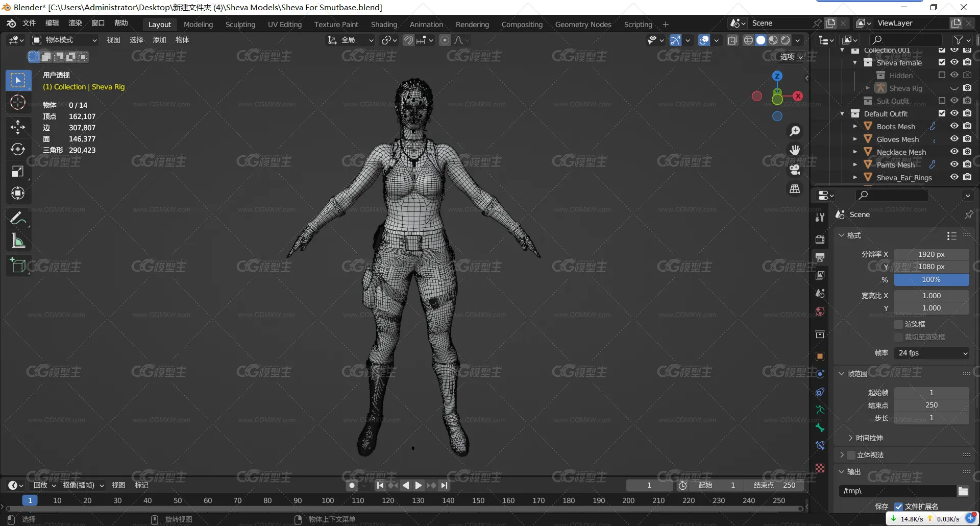Expand the Boots Mesh tree item
The image size is (980, 526).
click(x=855, y=126)
